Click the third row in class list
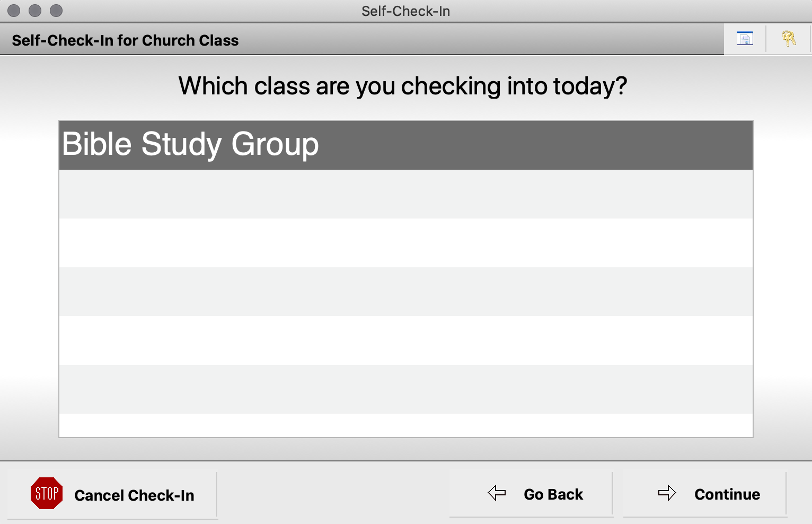 405,243
